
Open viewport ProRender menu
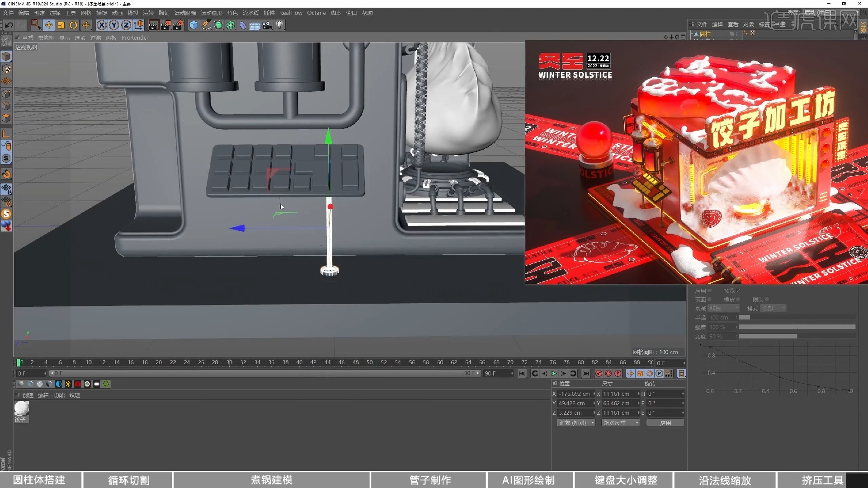tap(135, 38)
